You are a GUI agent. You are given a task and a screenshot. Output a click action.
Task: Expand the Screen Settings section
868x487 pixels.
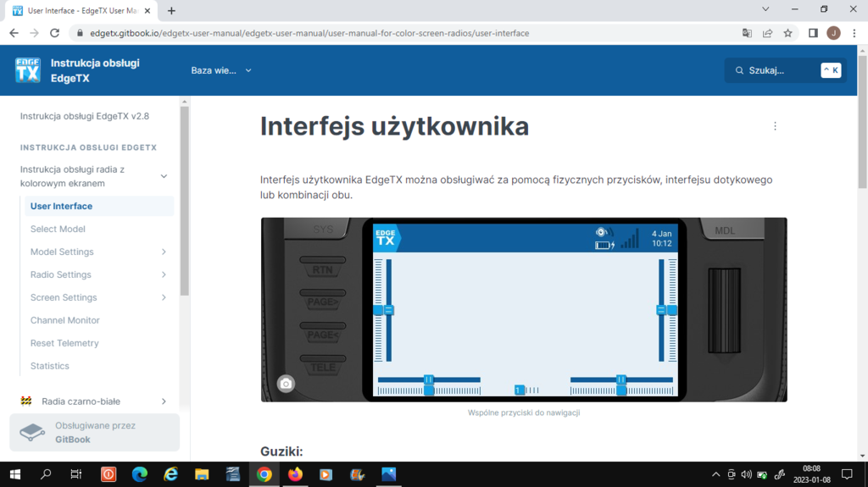point(164,297)
